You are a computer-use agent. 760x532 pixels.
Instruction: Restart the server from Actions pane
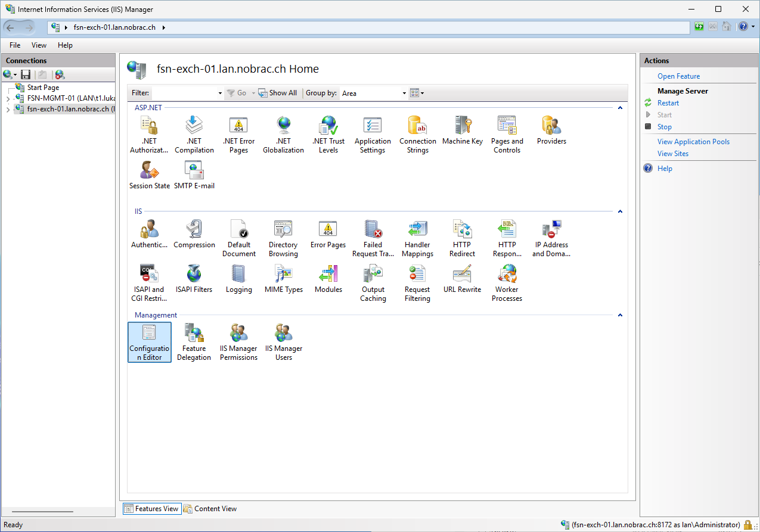[x=668, y=103]
